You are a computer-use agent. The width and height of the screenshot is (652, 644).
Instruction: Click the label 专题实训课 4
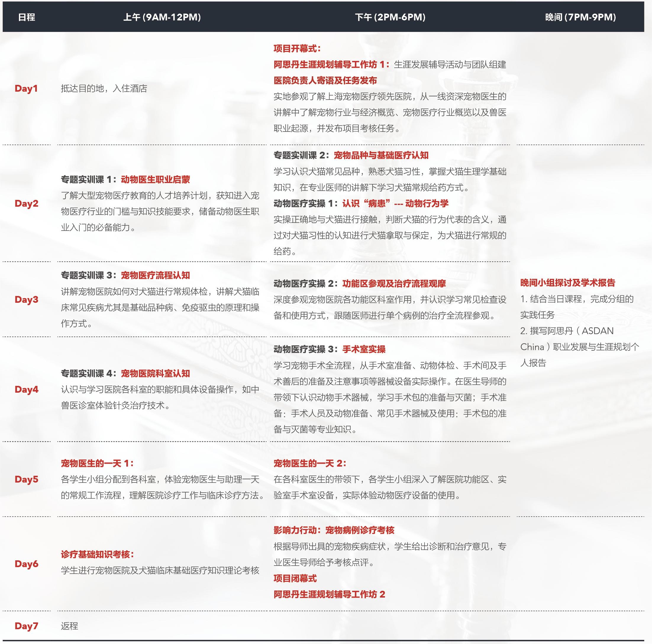click(x=88, y=373)
